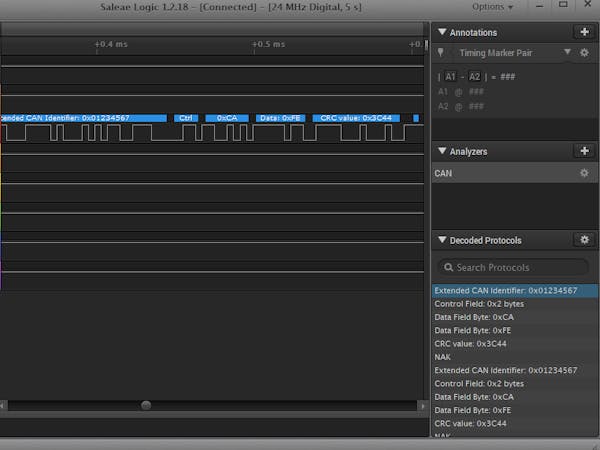Screen dimensions: 600x450
Task: Select 'Extended CAN Identifier' highlighted protocol row
Action: click(505, 290)
